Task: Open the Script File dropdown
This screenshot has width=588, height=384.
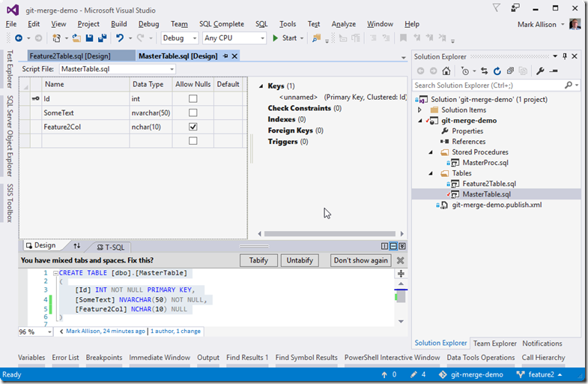Action: pyautogui.click(x=172, y=69)
